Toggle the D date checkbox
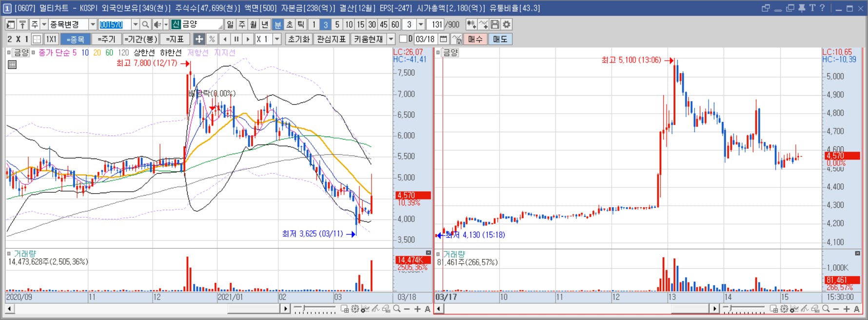Viewport: 868px width, 320px height. [403, 39]
